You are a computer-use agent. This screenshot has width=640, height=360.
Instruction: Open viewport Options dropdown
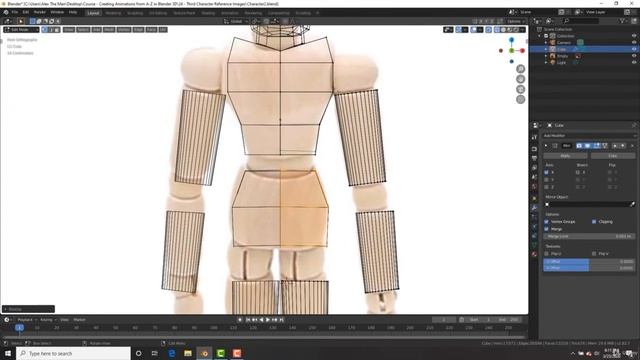coord(516,21)
